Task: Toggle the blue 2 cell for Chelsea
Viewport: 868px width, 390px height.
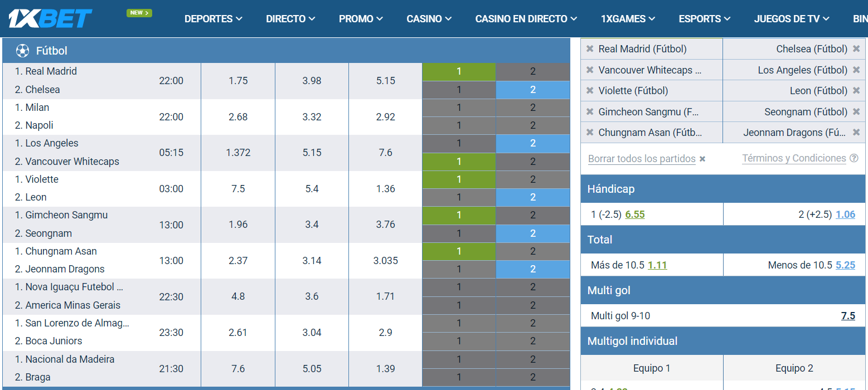Action: pos(533,90)
